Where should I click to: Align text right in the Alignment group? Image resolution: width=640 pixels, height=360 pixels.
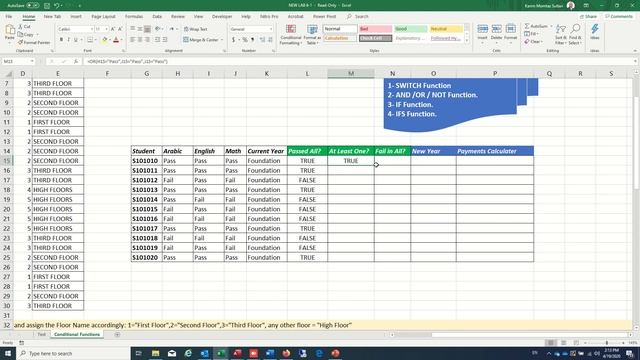(x=147, y=40)
